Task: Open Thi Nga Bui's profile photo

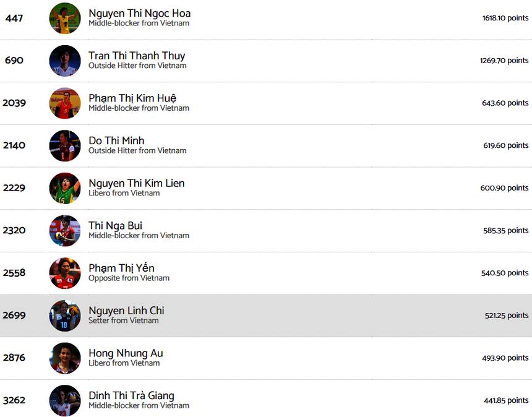Action: point(65,231)
